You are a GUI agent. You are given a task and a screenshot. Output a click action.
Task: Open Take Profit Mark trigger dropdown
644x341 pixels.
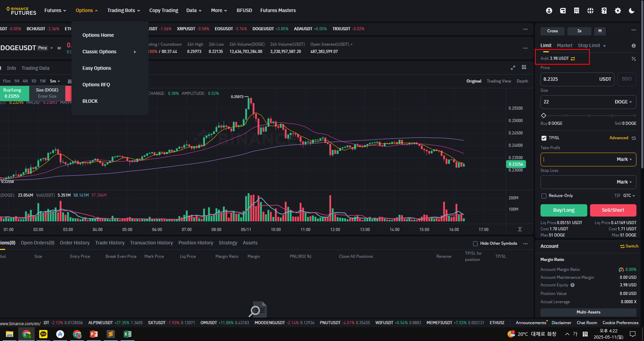[624, 160]
